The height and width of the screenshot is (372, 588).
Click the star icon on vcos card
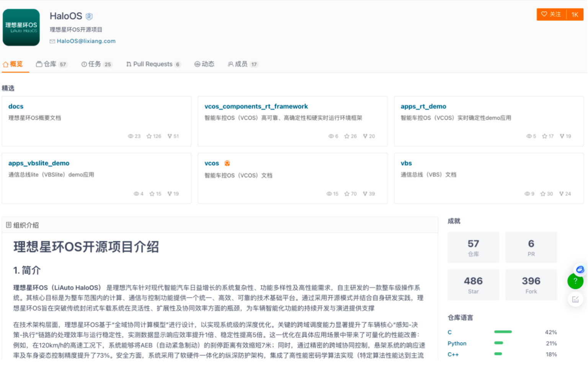click(347, 194)
